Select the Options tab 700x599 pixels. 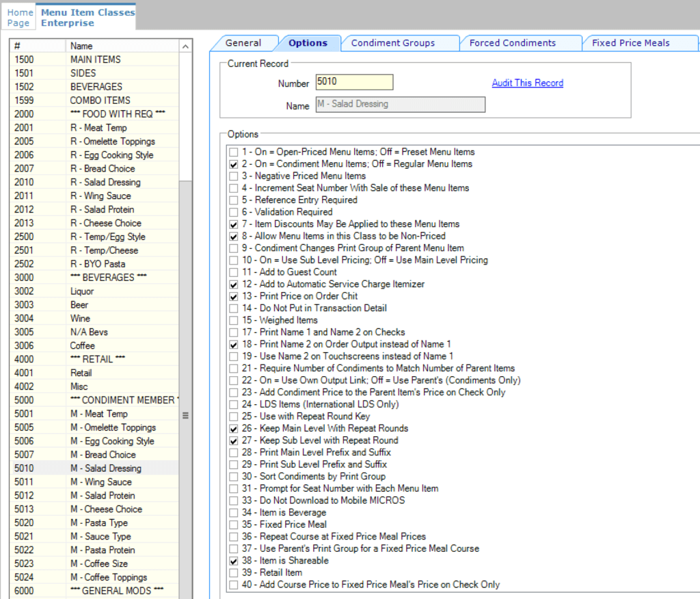point(308,43)
